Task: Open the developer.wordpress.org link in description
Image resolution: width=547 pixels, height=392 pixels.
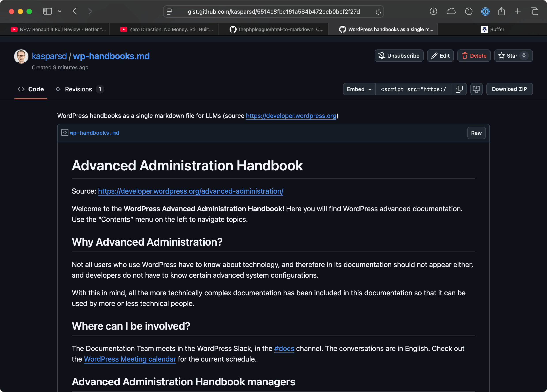Action: [x=291, y=116]
